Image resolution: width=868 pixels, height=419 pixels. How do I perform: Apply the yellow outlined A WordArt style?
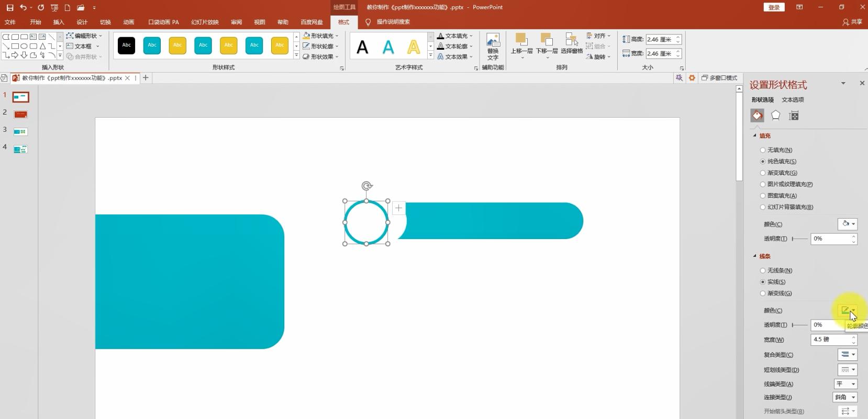pos(414,48)
